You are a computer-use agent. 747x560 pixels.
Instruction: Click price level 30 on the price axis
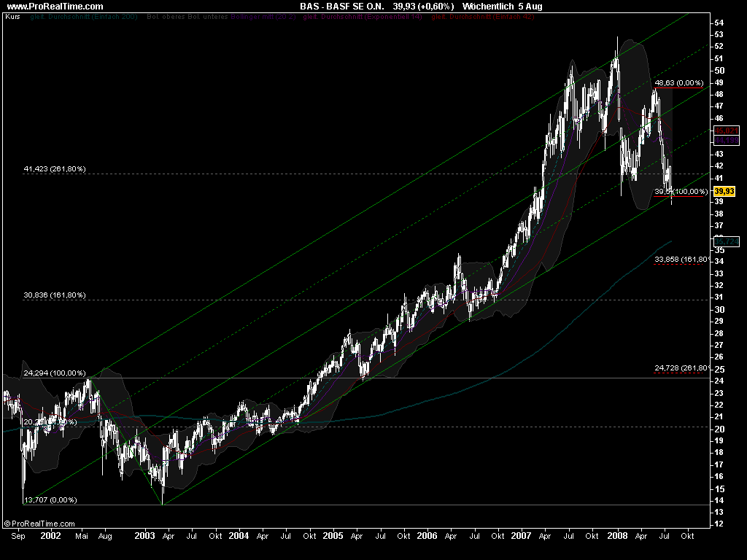pyautogui.click(x=719, y=309)
